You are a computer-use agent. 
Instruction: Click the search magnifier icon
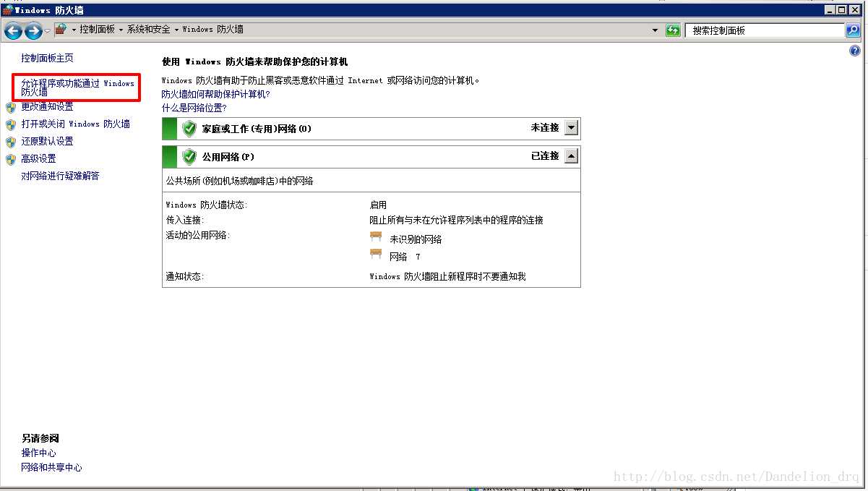point(854,30)
